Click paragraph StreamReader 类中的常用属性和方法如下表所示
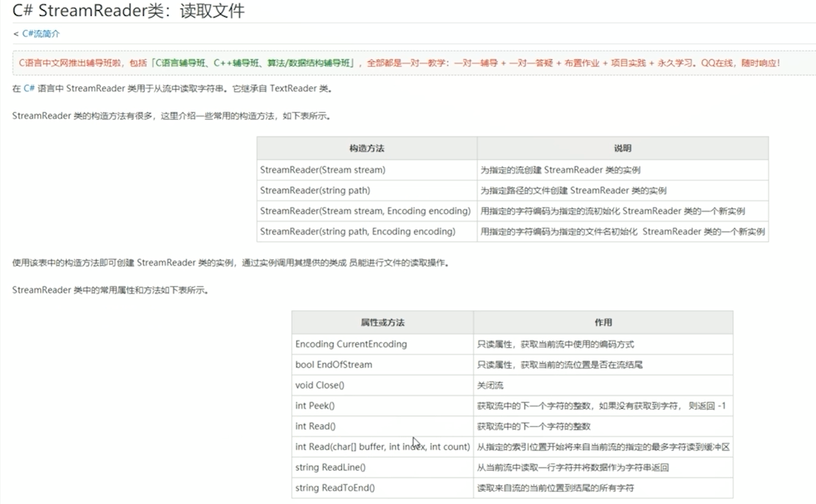 [110, 290]
